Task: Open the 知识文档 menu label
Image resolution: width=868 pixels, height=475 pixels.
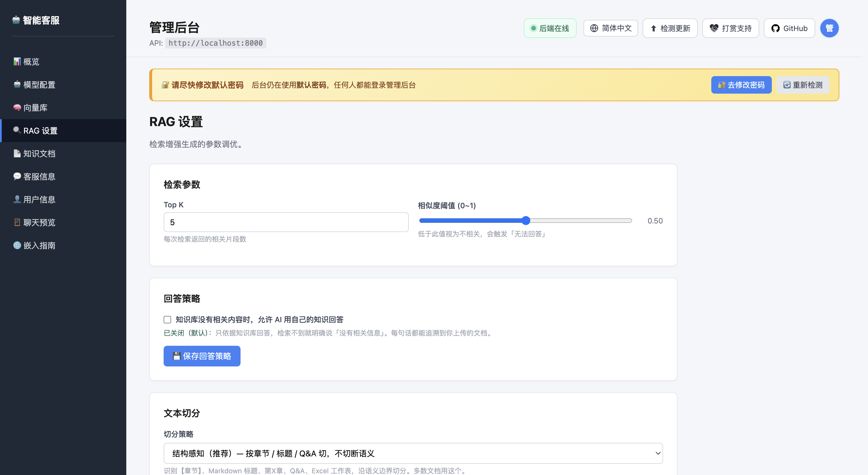Action: [x=39, y=153]
